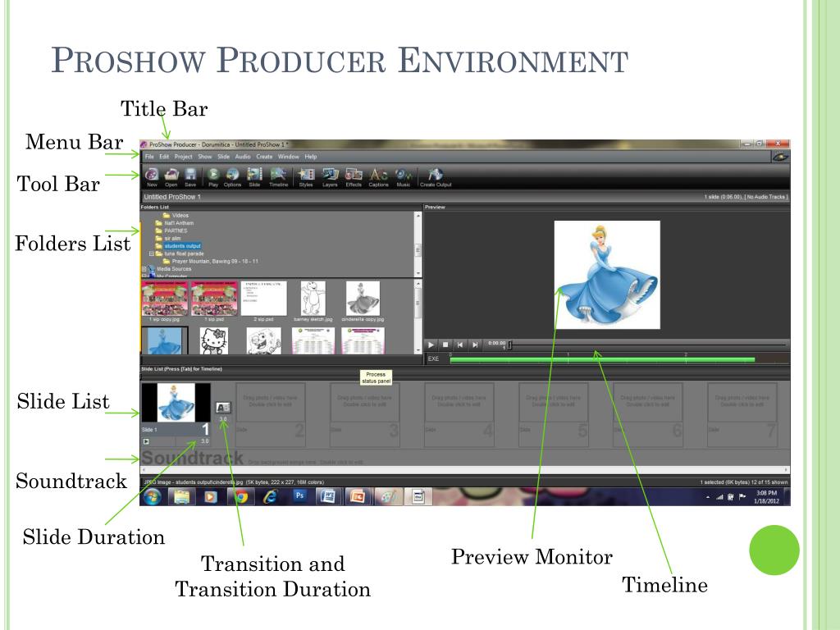Open PowerPoint from the taskbar
The width and height of the screenshot is (840, 630).
coord(358,496)
